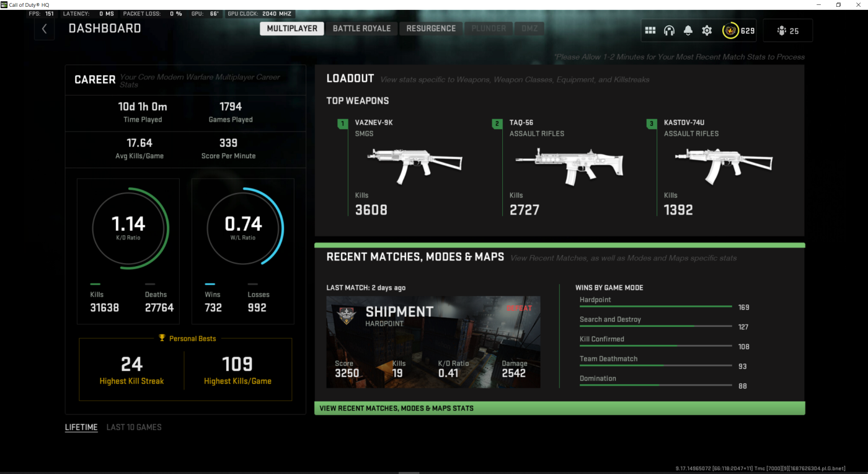Open the Recent Matches, Modes & Maps header
The image size is (868, 474).
(x=415, y=257)
